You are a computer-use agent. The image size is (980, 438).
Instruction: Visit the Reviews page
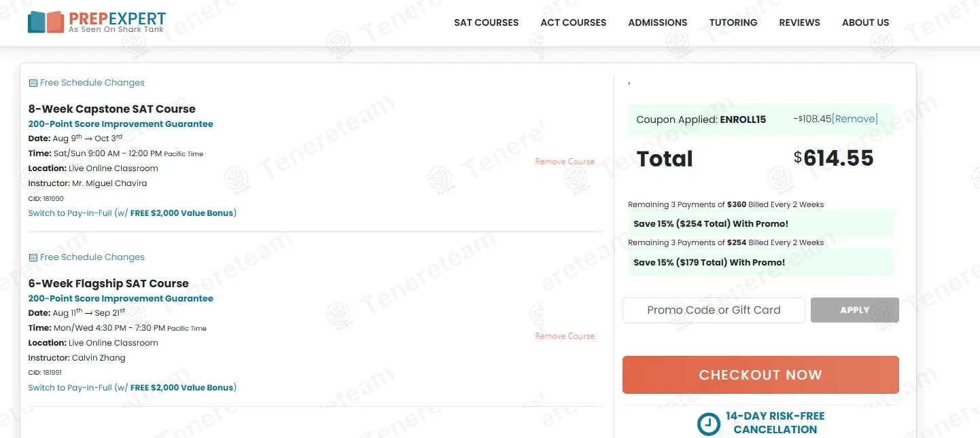pos(799,22)
